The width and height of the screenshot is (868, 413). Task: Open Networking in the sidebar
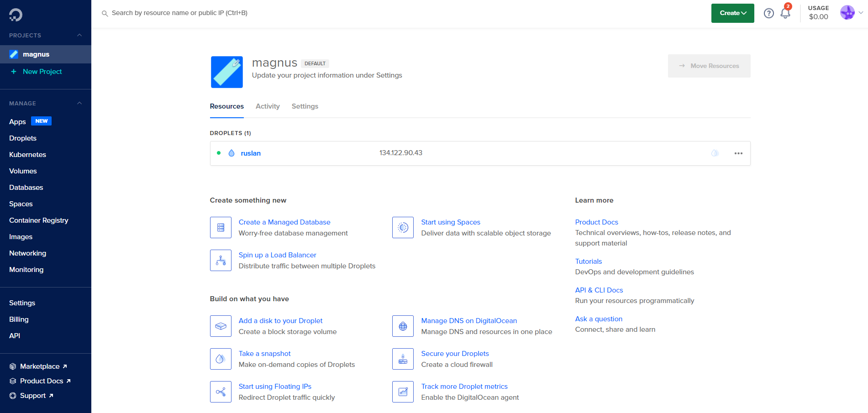(x=27, y=253)
